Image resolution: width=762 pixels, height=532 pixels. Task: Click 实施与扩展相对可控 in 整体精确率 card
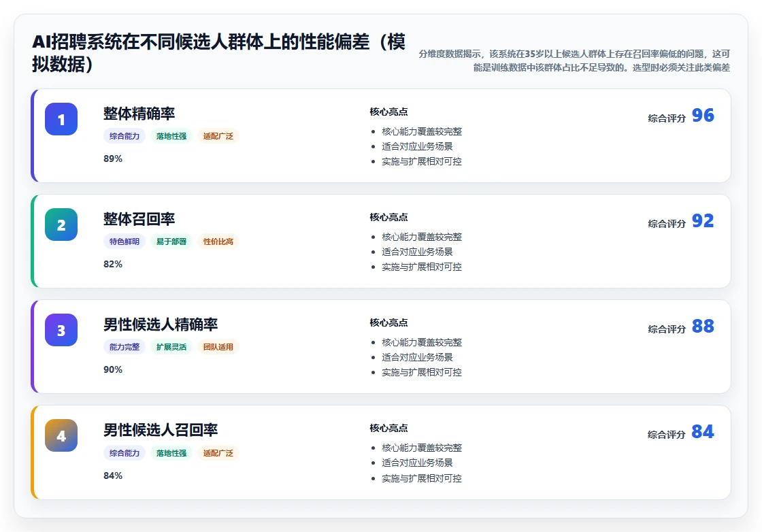pos(422,161)
